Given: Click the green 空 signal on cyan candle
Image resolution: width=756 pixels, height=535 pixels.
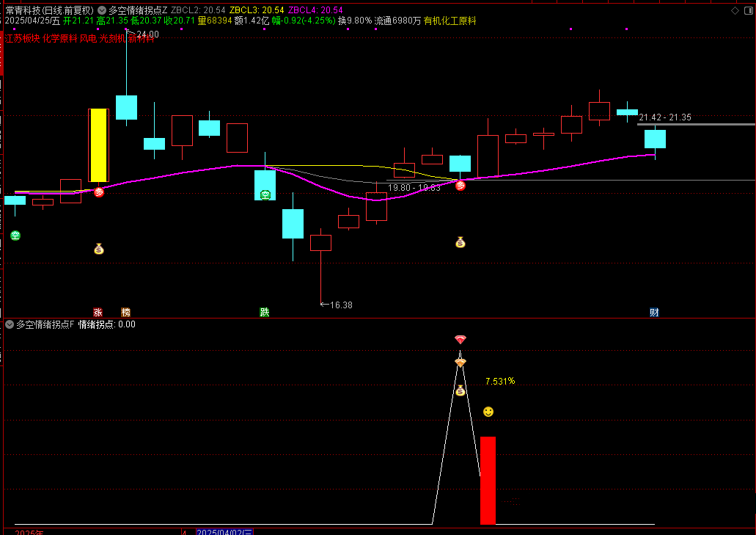Looking at the screenshot, I should point(265,194).
